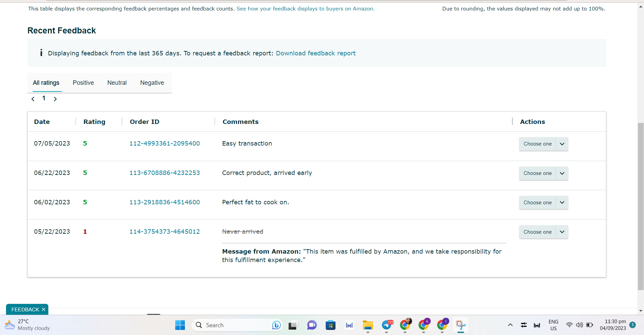Go to the previous feedback page
The width and height of the screenshot is (644, 335).
point(33,99)
